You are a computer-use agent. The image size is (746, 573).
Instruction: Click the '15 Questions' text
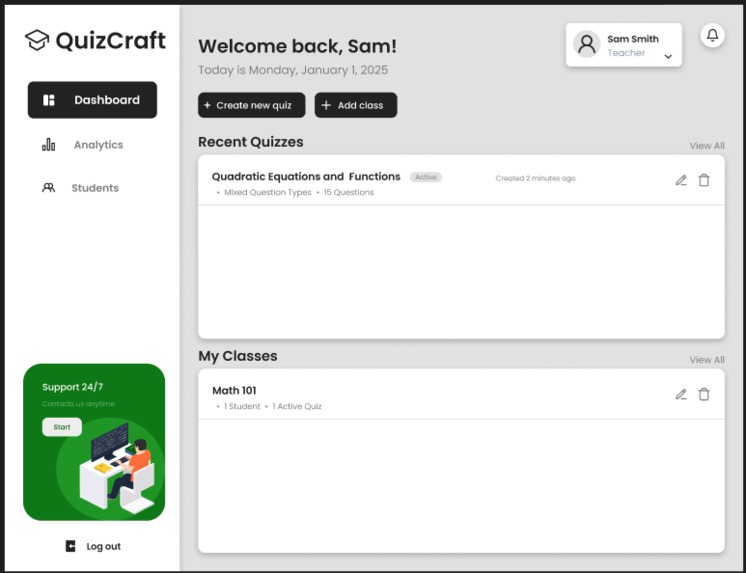349,192
